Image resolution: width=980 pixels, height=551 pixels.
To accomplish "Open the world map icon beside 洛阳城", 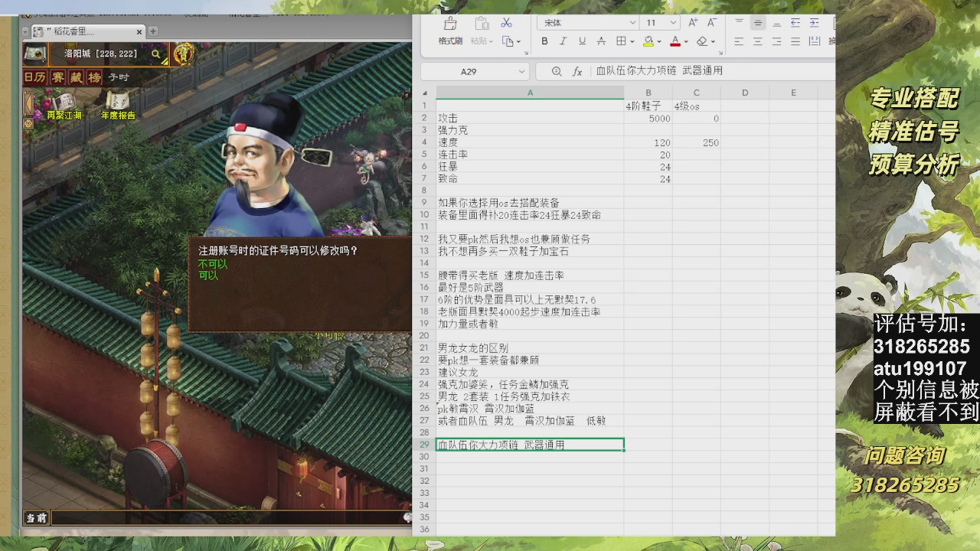I will [34, 54].
